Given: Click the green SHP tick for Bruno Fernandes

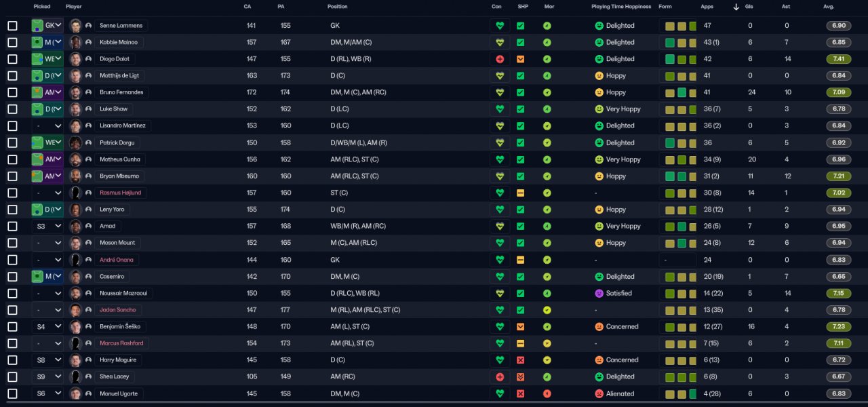Looking at the screenshot, I should tap(520, 92).
